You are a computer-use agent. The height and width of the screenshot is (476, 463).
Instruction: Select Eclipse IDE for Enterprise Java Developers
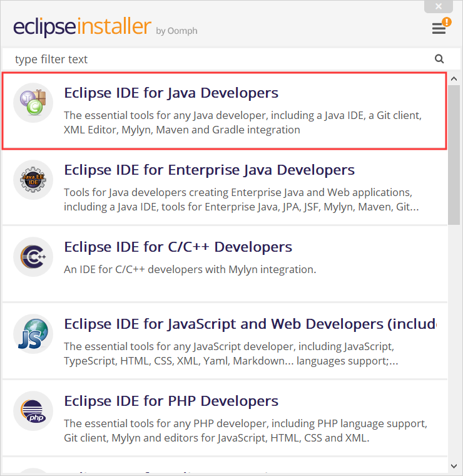pyautogui.click(x=225, y=188)
